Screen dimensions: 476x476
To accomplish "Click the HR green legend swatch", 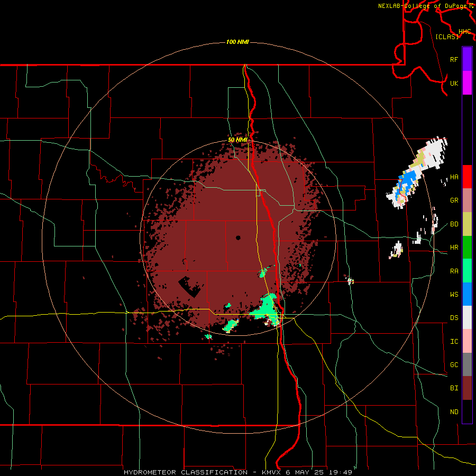I will [x=467, y=248].
